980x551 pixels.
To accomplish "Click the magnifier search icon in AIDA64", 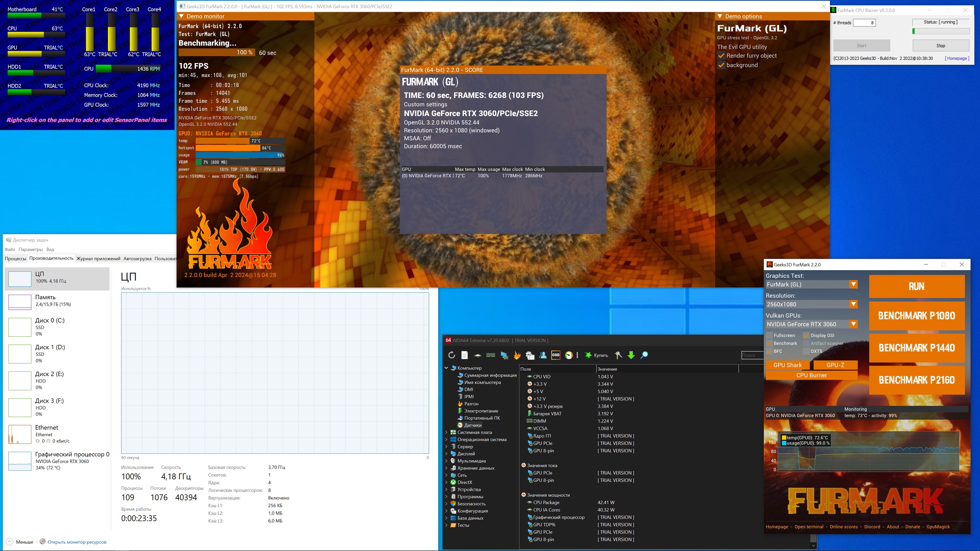I will tap(644, 355).
